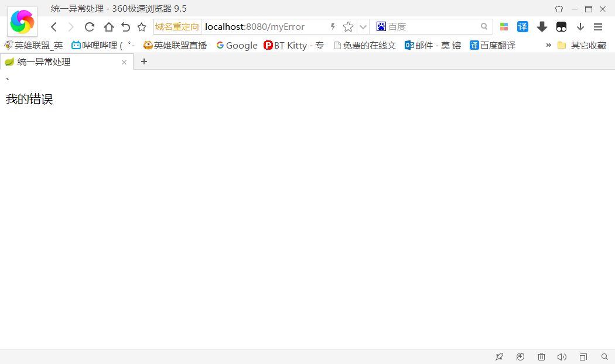Click the search magnifier icon
Screen dimensions: 615x364
484,26
